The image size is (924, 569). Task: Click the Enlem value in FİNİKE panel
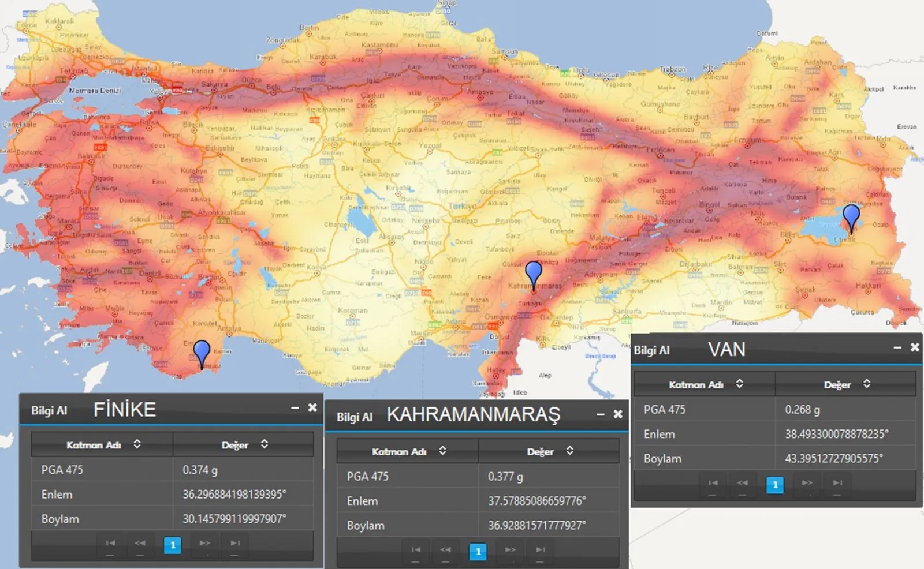(234, 495)
